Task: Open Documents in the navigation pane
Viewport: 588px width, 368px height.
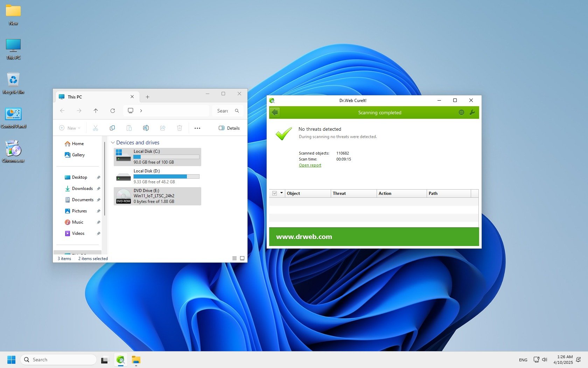Action: [x=79, y=200]
